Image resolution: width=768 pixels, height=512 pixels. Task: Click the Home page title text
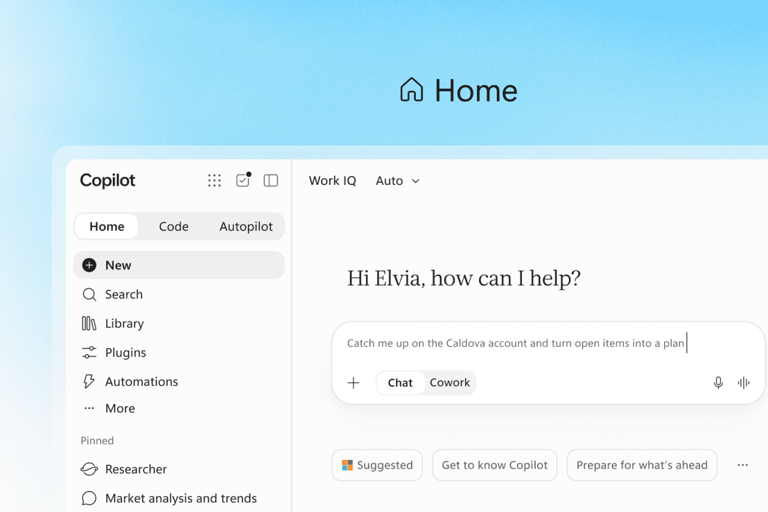pyautogui.click(x=476, y=91)
